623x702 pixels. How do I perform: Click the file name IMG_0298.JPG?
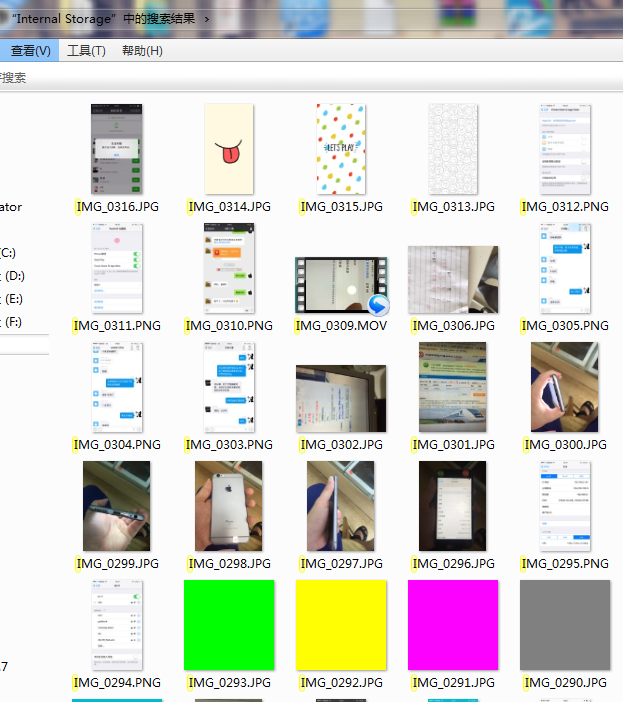(229, 564)
